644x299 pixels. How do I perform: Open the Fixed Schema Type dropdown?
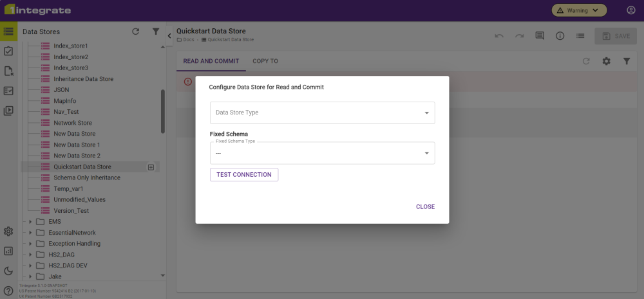tap(322, 154)
